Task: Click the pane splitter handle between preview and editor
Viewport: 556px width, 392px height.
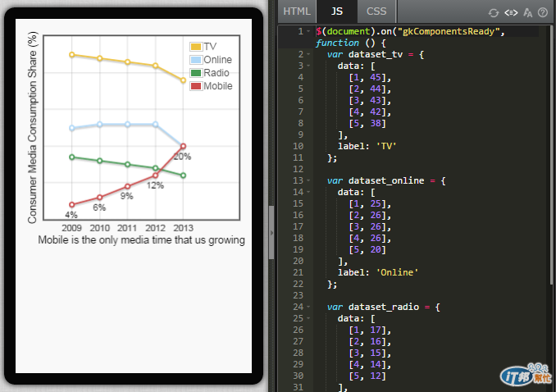Action: pos(271,233)
